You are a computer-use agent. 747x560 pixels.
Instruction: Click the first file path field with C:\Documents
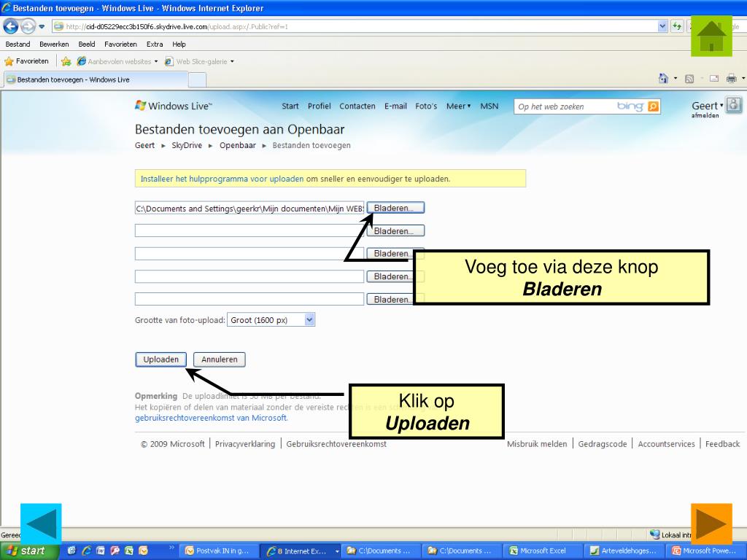point(249,208)
